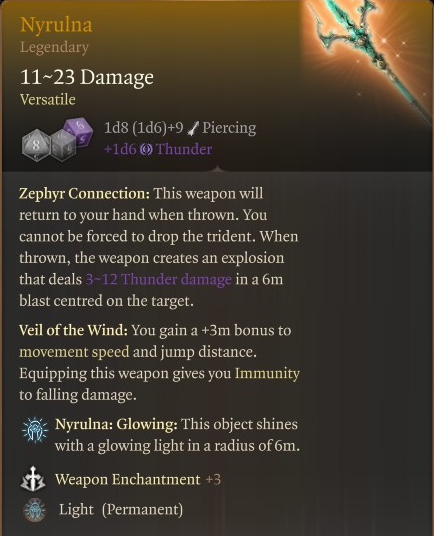This screenshot has width=434, height=536.
Task: Click the Weapon Enchantment +3 label
Action: point(138,479)
